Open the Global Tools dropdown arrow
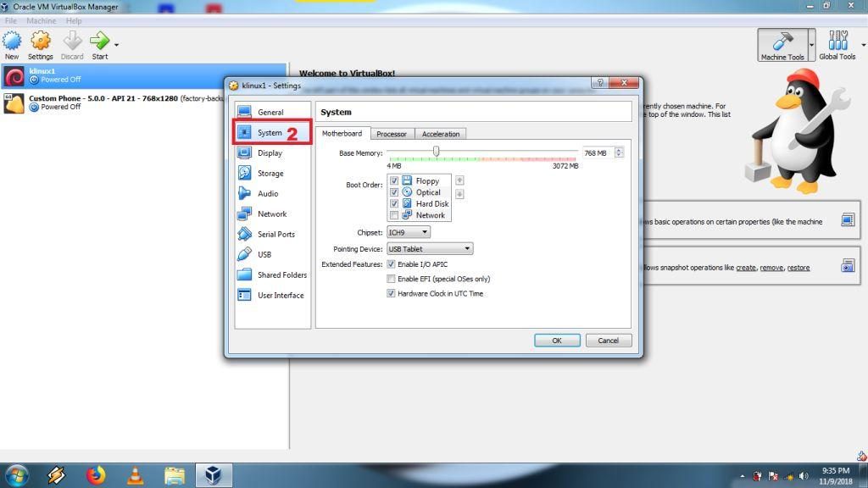The width and height of the screenshot is (868, 488). 863,46
